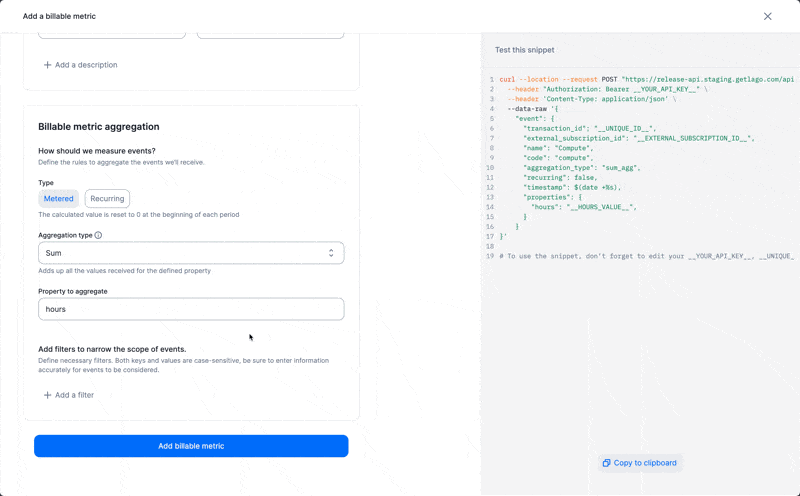
Task: Select the Metered type
Action: (58, 199)
